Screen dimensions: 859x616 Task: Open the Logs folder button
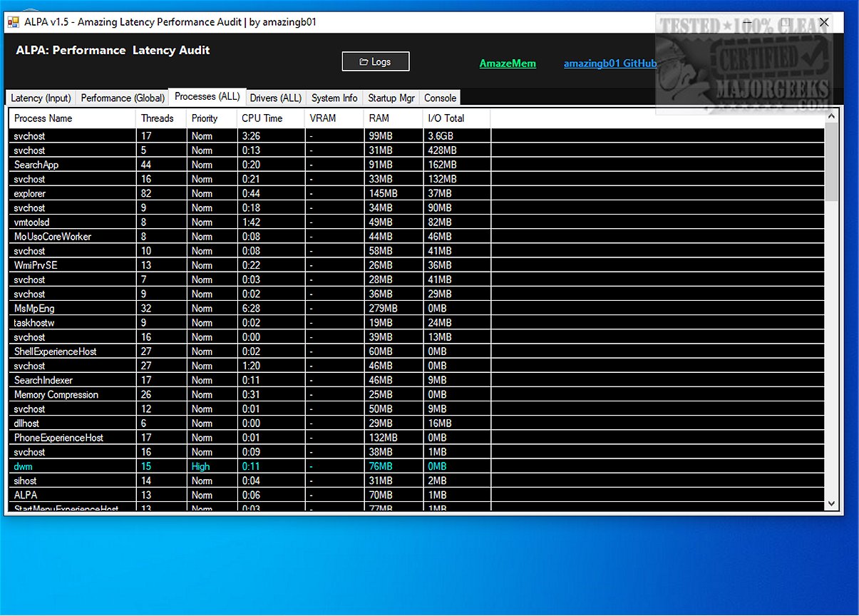point(376,62)
